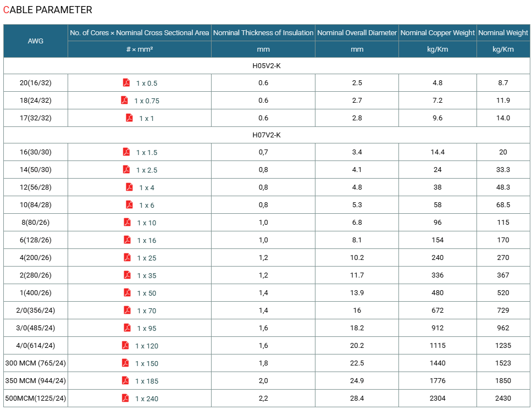Click the 1 x 16 link
The image size is (532, 410).
pos(147,240)
